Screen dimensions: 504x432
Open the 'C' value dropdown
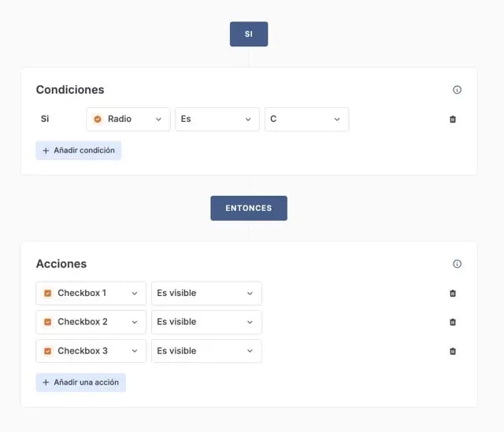[x=306, y=120]
